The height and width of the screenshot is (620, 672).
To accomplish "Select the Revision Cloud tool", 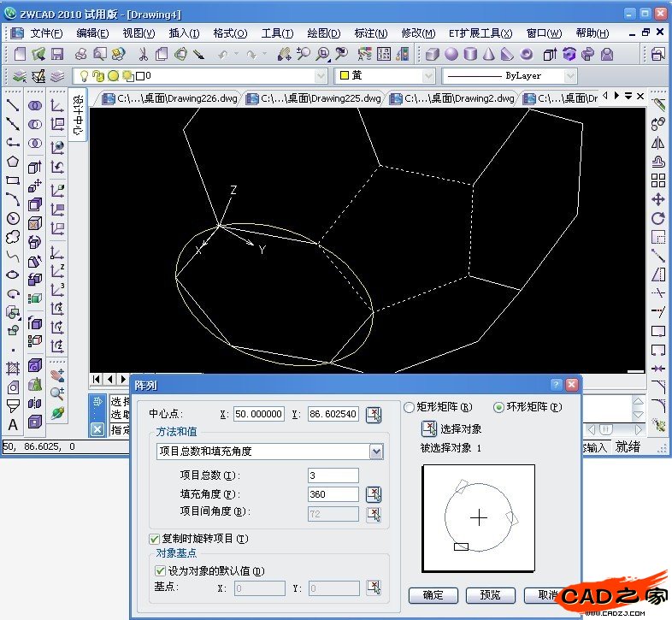I will pos(13,237).
